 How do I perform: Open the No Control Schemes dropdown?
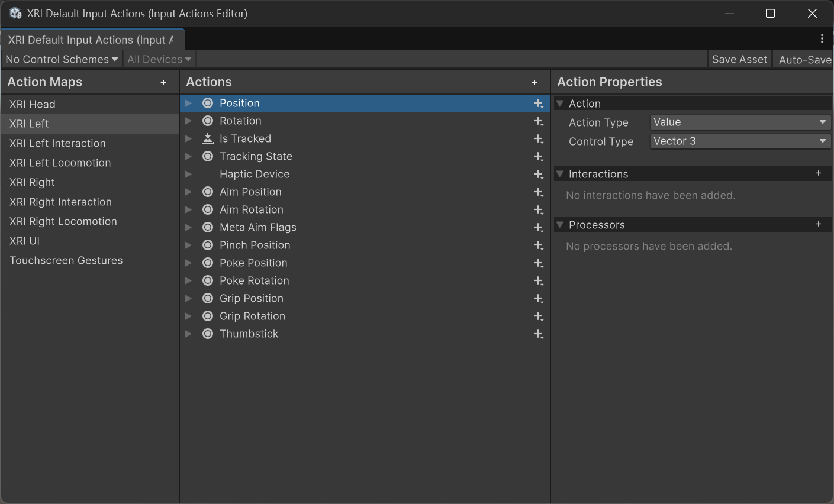pos(62,60)
